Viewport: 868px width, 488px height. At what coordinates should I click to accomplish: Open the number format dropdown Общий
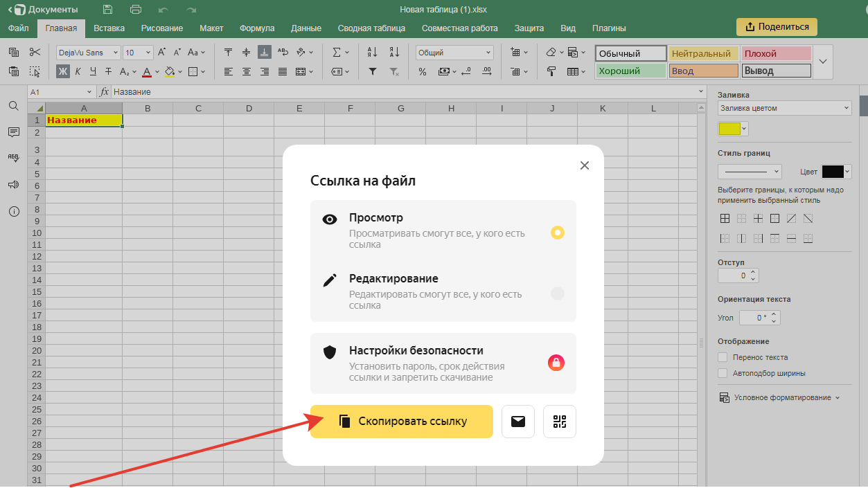[x=455, y=52]
